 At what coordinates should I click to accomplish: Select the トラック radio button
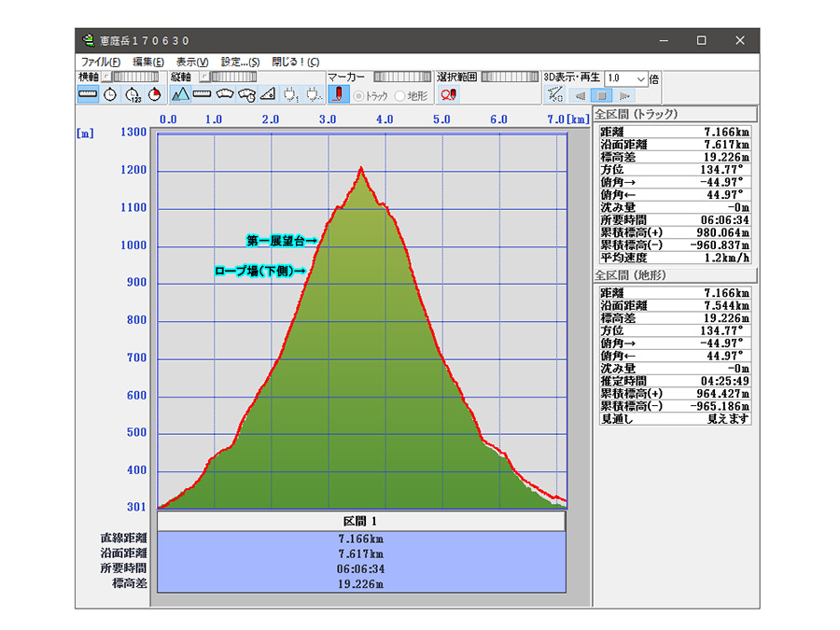tap(358, 95)
